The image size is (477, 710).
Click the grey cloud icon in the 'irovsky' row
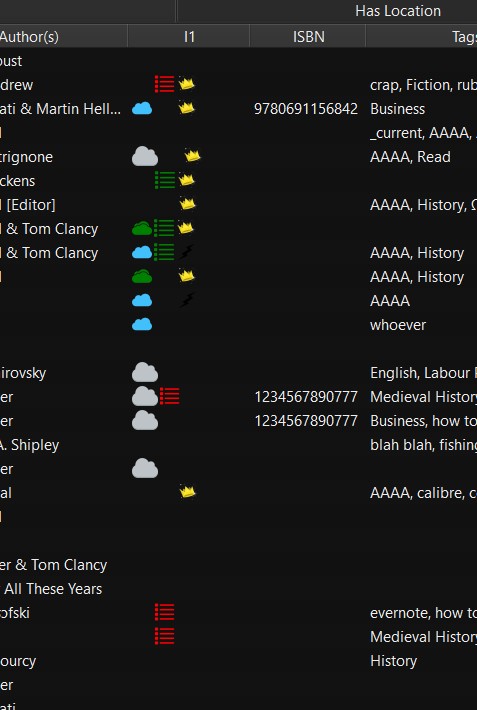[x=145, y=372]
